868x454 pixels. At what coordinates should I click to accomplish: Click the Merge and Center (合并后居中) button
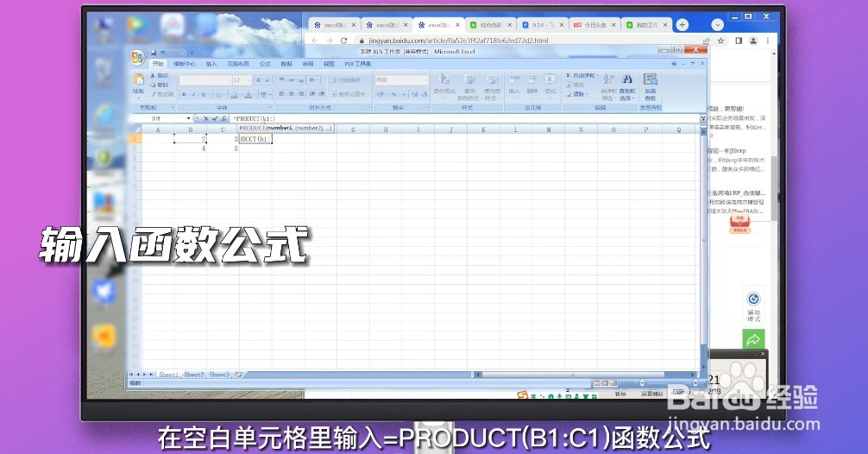pyautogui.click(x=349, y=94)
